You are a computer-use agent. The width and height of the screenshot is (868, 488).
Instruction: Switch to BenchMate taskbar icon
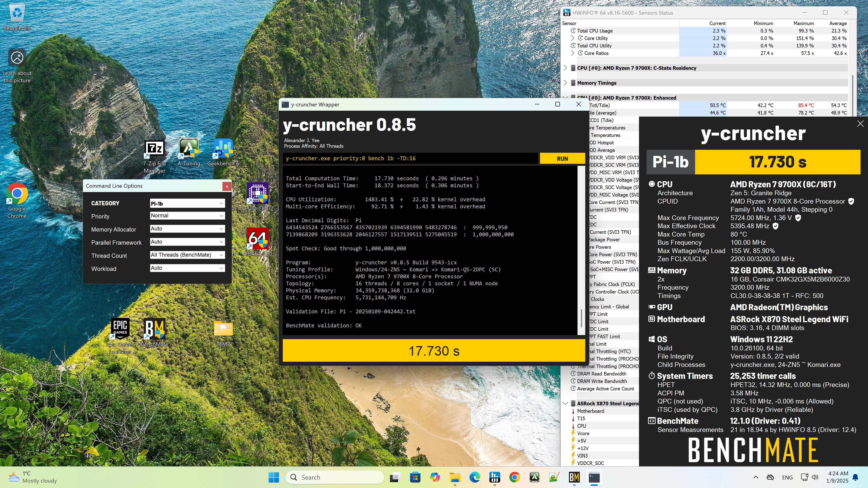(574, 477)
